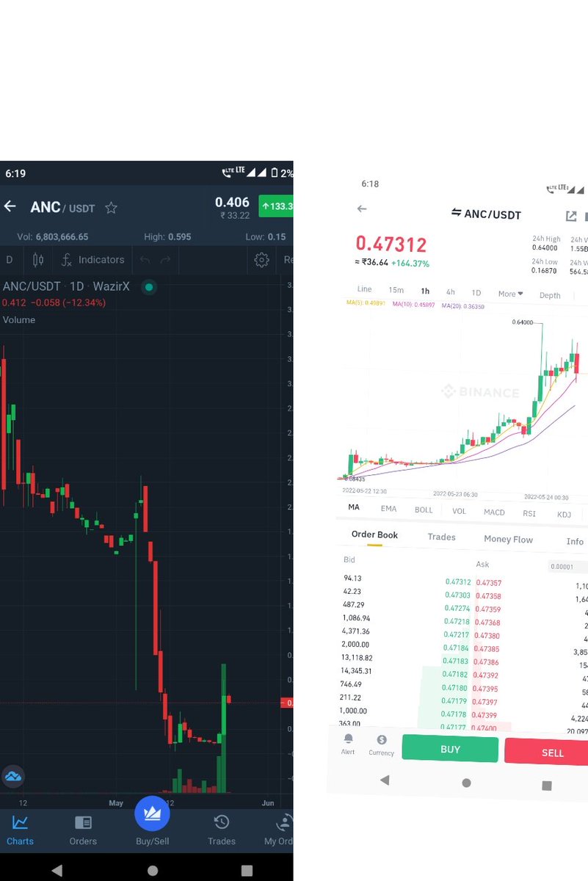Enable the EMA indicator in Binance
This screenshot has height=881, width=588.
click(388, 509)
